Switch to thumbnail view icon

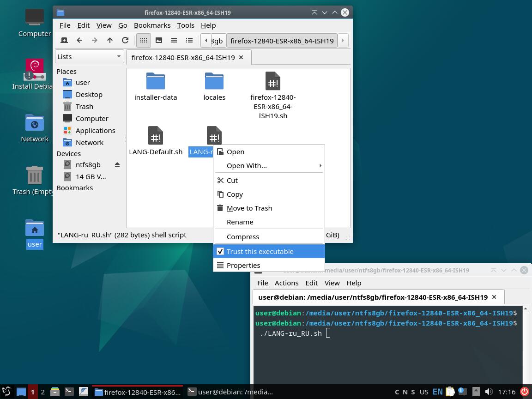tap(159, 41)
